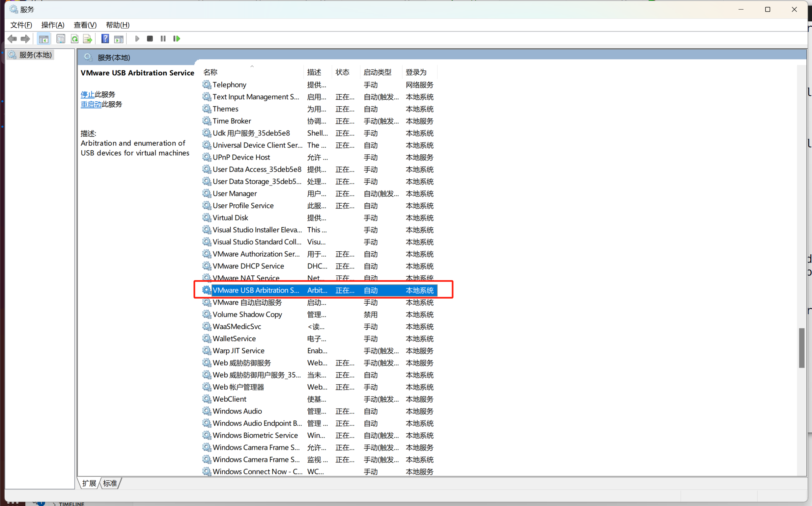Open the 查看(V) menu
Image resolution: width=812 pixels, height=506 pixels.
(85, 25)
